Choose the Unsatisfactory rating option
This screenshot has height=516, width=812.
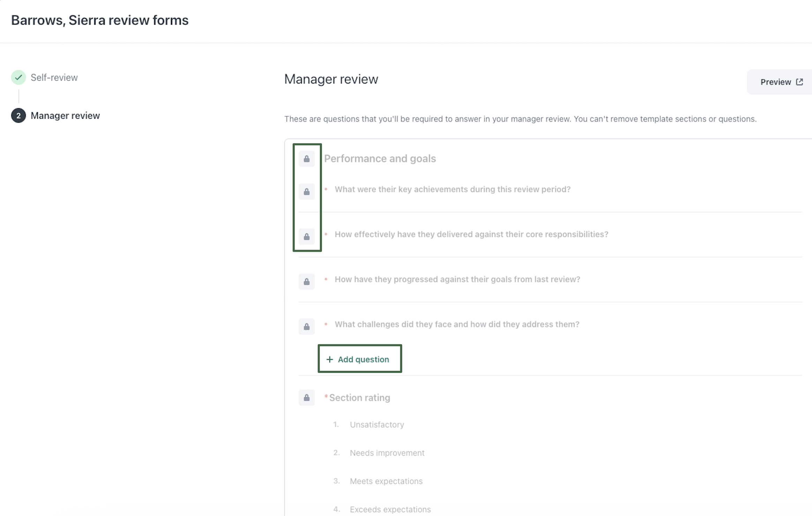(x=377, y=425)
